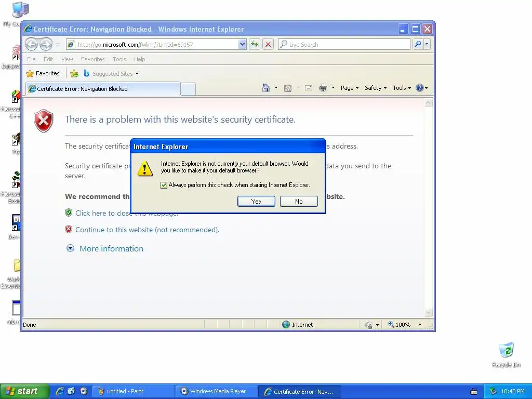Click the Done status bar text
532x399 pixels.
[x=30, y=325]
